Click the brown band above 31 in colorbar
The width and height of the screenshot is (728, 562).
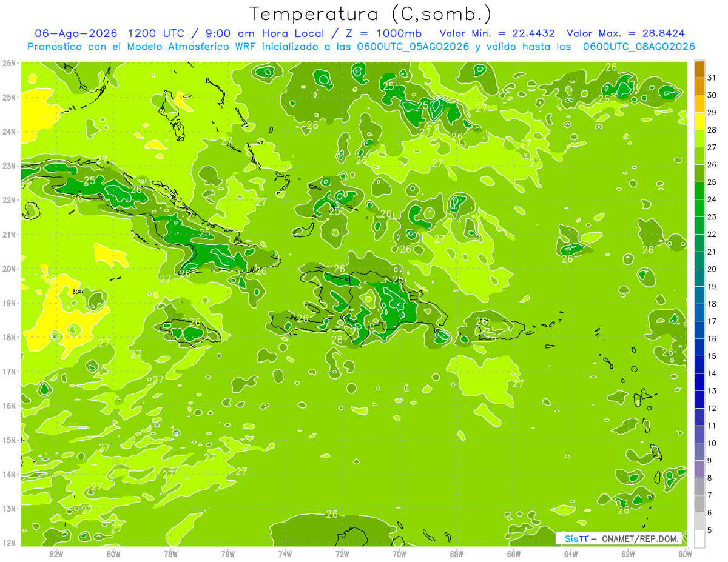(x=699, y=69)
